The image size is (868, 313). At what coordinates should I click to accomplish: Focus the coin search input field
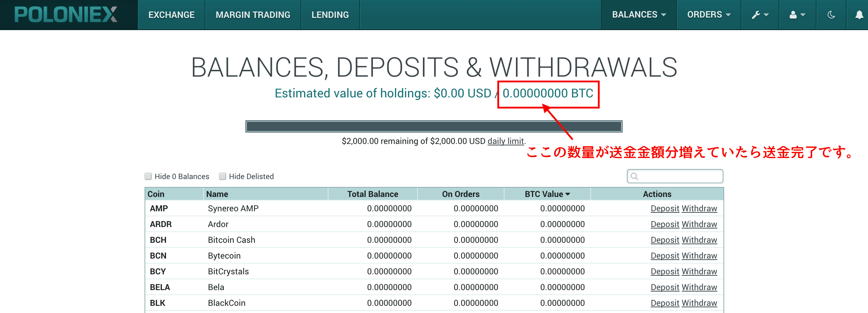click(x=675, y=176)
